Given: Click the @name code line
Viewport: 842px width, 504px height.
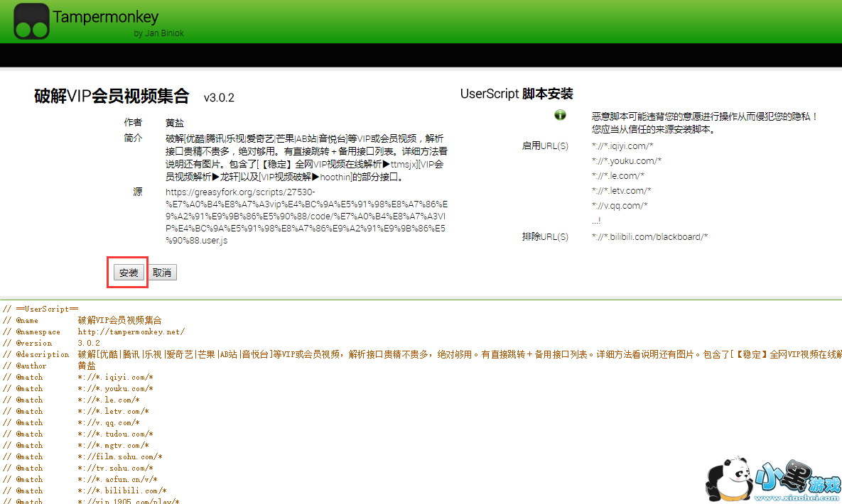Looking at the screenshot, I should coord(82,320).
